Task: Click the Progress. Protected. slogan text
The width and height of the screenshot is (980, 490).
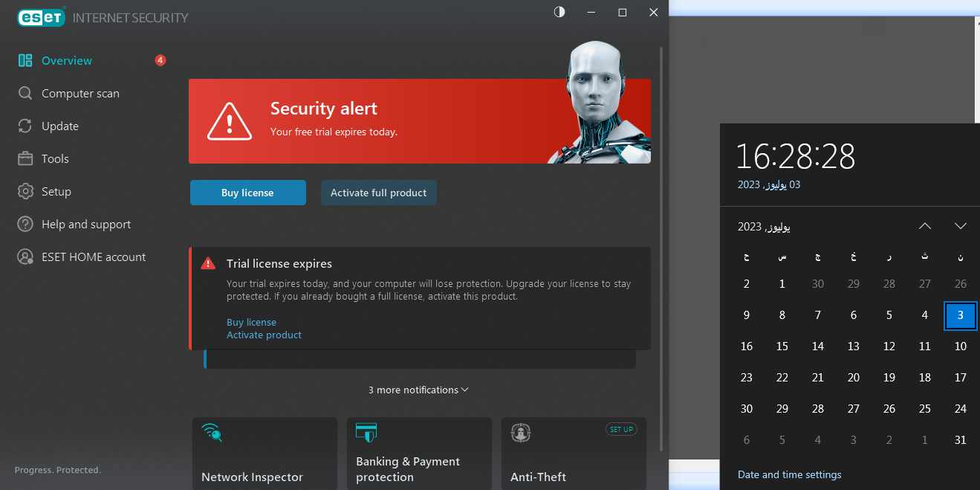Action: (58, 470)
